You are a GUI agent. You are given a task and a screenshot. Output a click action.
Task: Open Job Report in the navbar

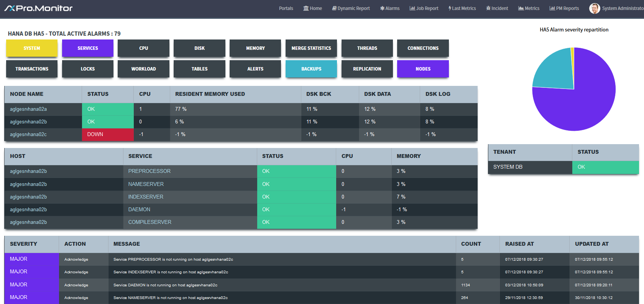[x=424, y=8]
